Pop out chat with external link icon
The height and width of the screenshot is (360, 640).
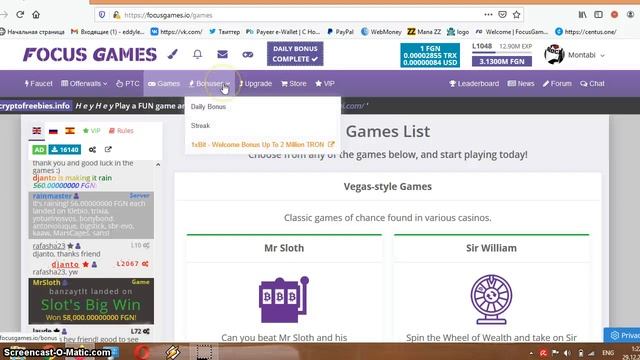coord(108,149)
